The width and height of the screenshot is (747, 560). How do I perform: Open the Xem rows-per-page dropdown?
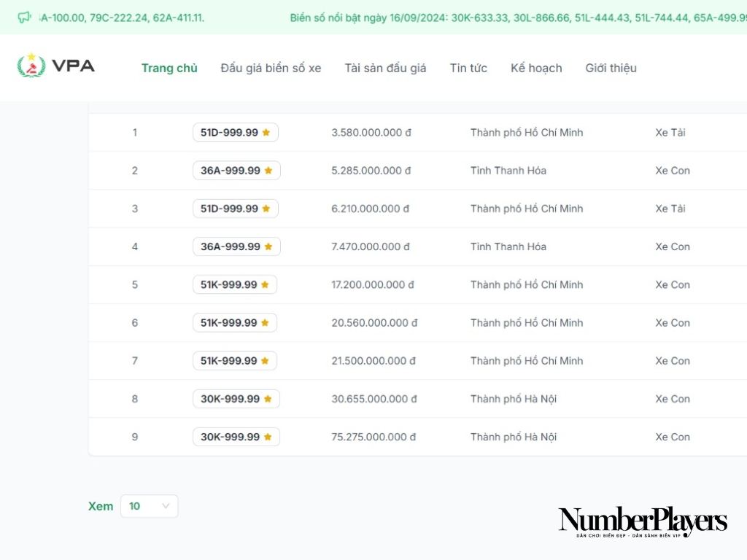coord(149,506)
